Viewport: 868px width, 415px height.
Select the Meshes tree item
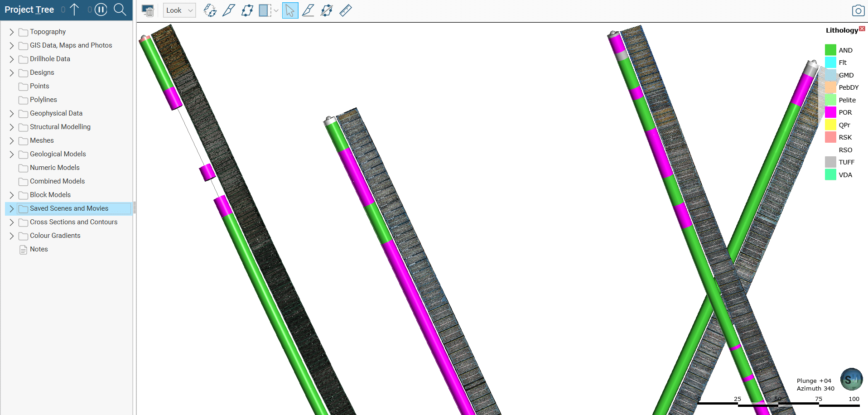pos(42,140)
